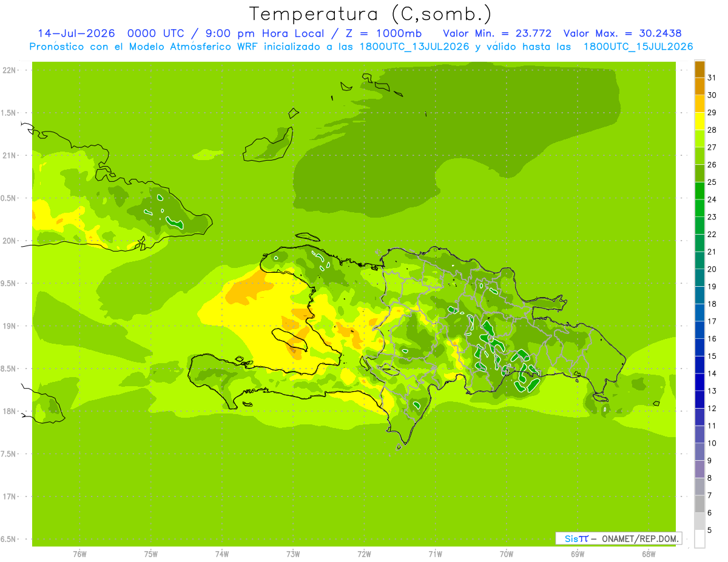The width and height of the screenshot is (728, 562).
Task: Pick the dark blue legend band between 12 and 13
Action: tap(699, 400)
